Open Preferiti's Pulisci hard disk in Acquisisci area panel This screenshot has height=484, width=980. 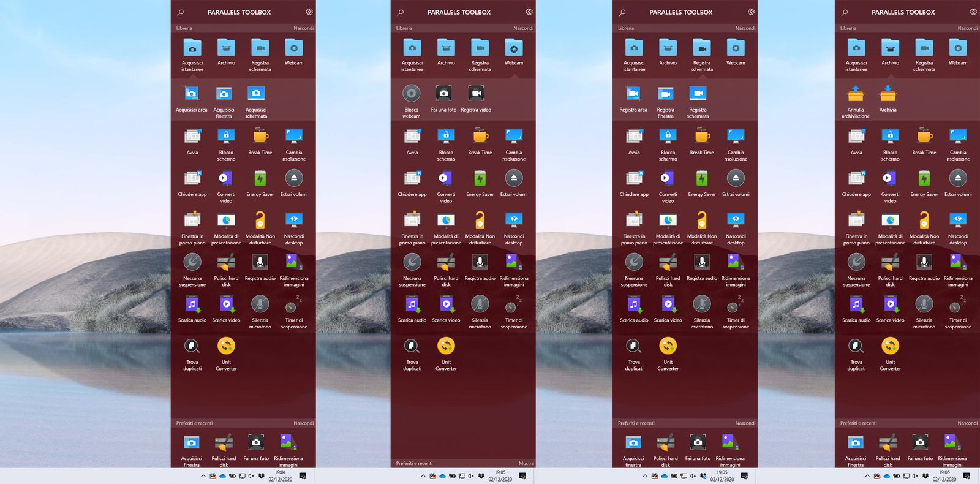[224, 450]
